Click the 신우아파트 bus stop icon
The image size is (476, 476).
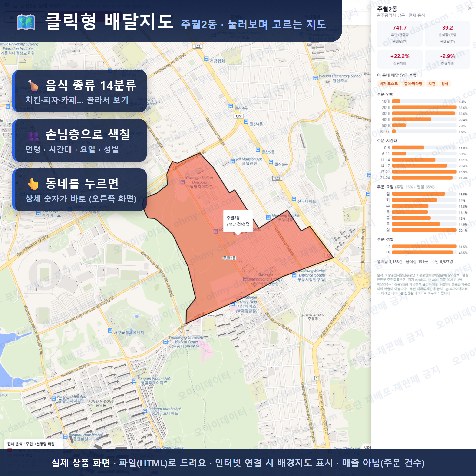[294, 199]
